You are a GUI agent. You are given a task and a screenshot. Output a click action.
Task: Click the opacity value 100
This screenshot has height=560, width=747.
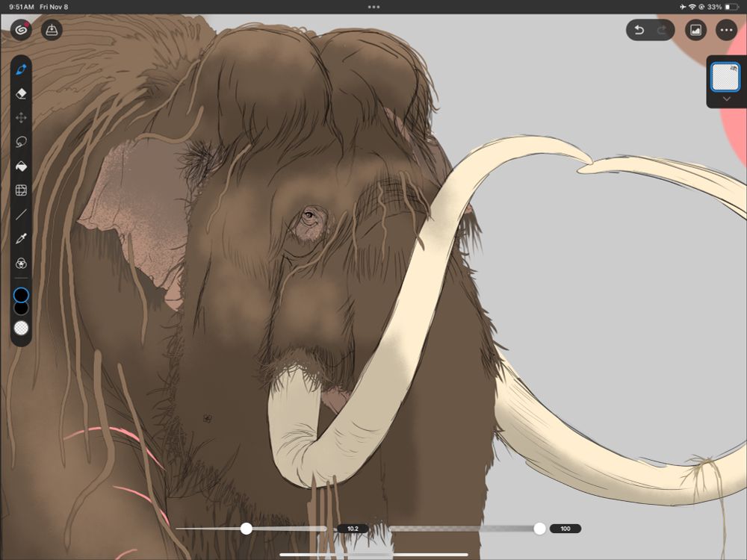point(565,529)
